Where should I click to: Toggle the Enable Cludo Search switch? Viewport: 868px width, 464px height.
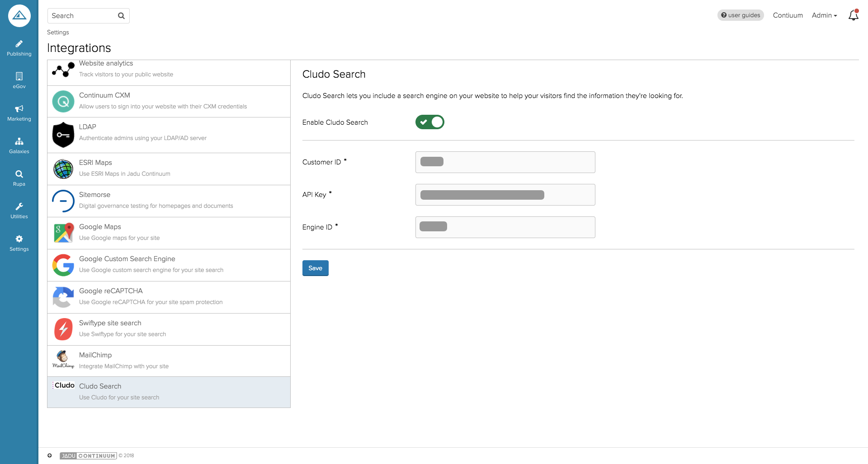tap(430, 122)
